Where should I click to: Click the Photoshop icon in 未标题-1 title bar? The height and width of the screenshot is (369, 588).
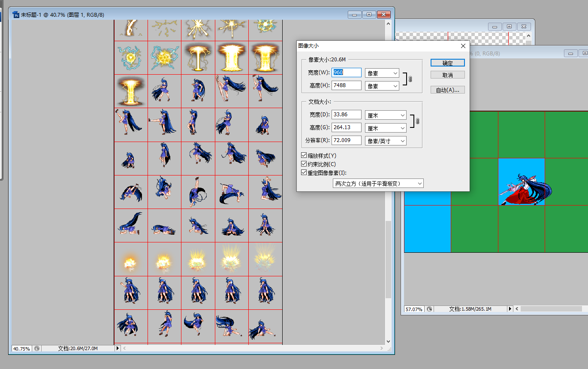point(16,15)
